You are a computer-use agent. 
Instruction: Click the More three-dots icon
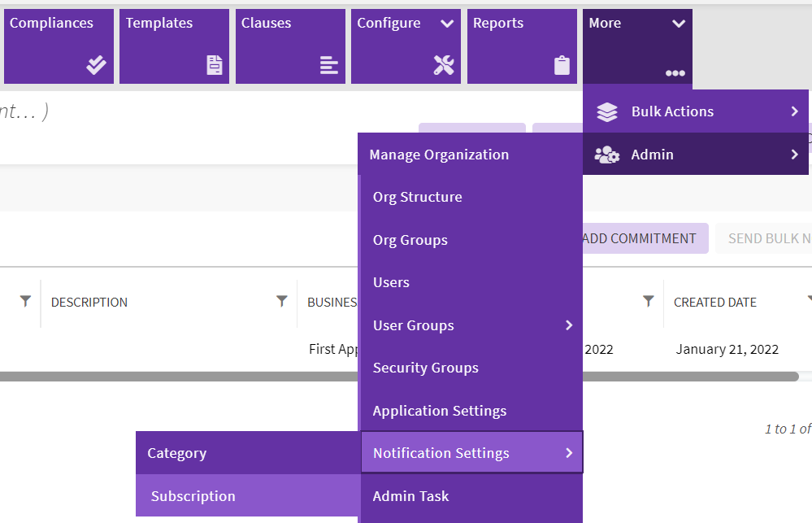[x=675, y=73]
